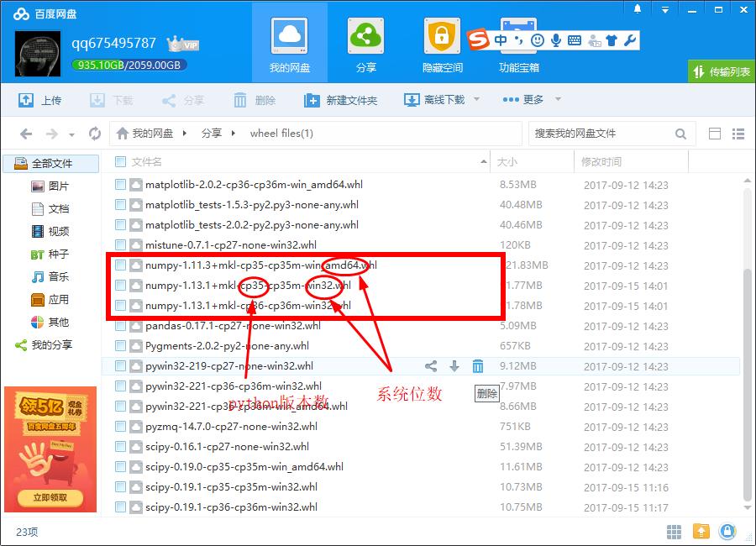Expand breadcrumb arrow after 我的网盘
Screen dimensions: 756x546
[x=184, y=133]
